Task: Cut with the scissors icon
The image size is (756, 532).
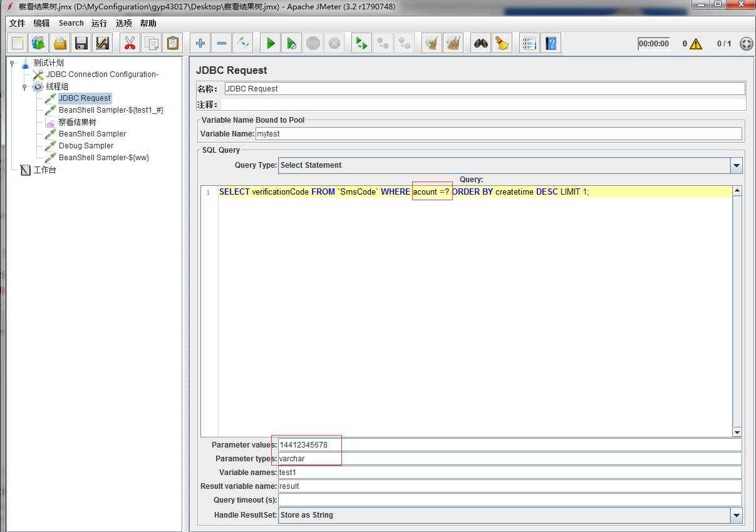Action: tap(130, 43)
